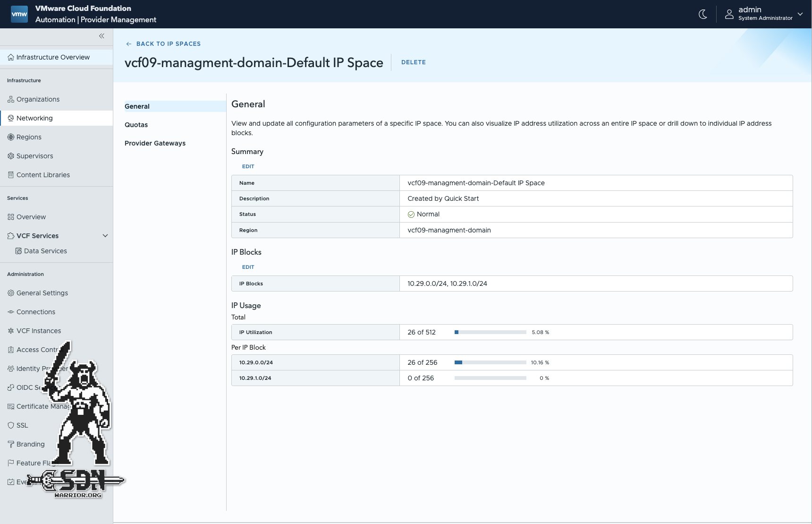Image resolution: width=812 pixels, height=524 pixels.
Task: Switch to the Provider Gateways tab
Action: [155, 143]
